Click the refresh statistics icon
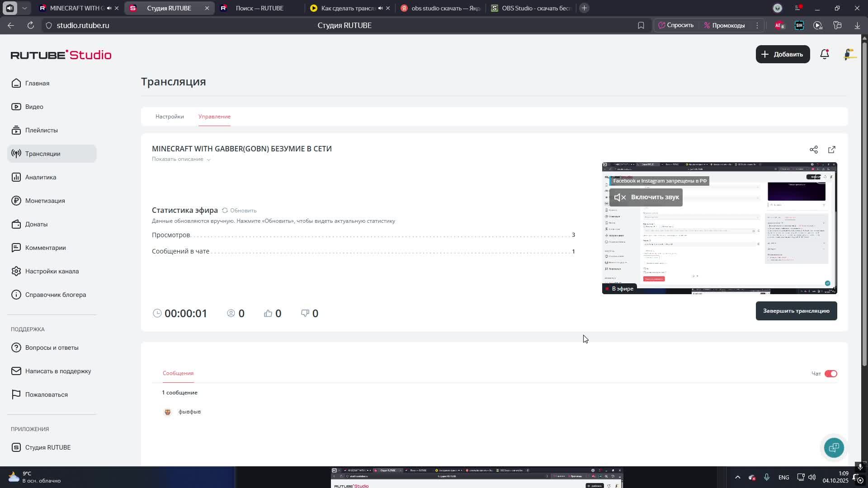The width and height of the screenshot is (868, 488). pyautogui.click(x=225, y=211)
